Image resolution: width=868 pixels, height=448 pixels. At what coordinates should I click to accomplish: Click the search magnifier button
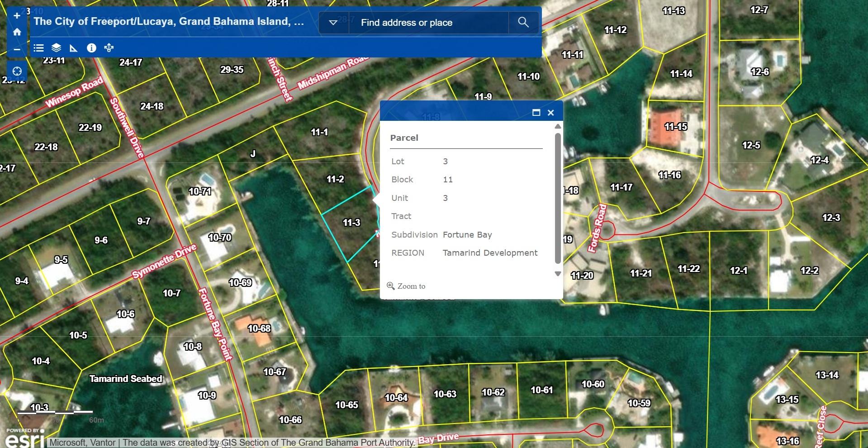point(523,22)
